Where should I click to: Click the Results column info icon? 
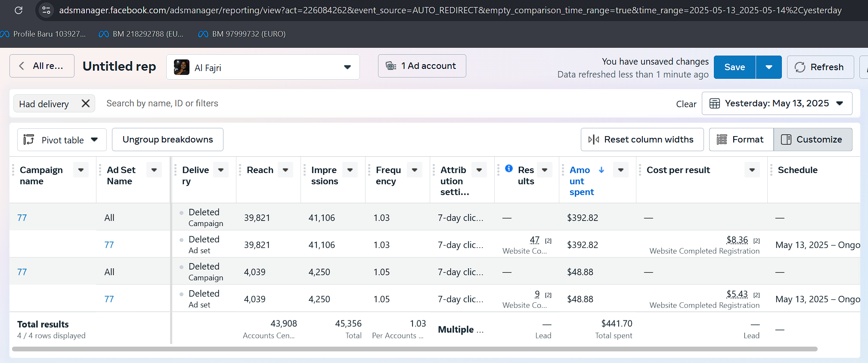point(509,168)
